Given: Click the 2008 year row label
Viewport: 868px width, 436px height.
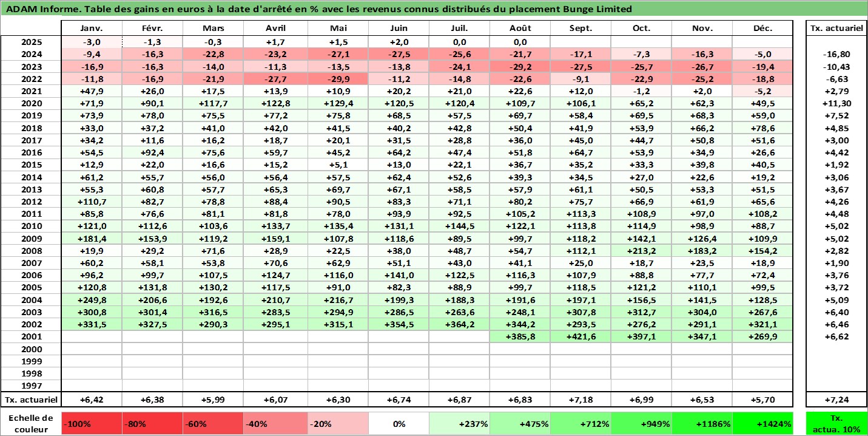Looking at the screenshot, I should coord(31,250).
